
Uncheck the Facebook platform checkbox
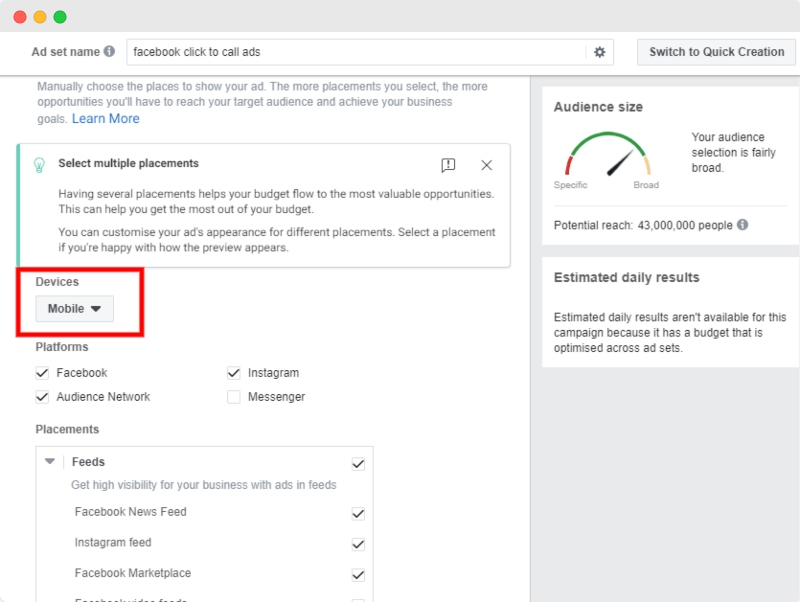(x=42, y=372)
